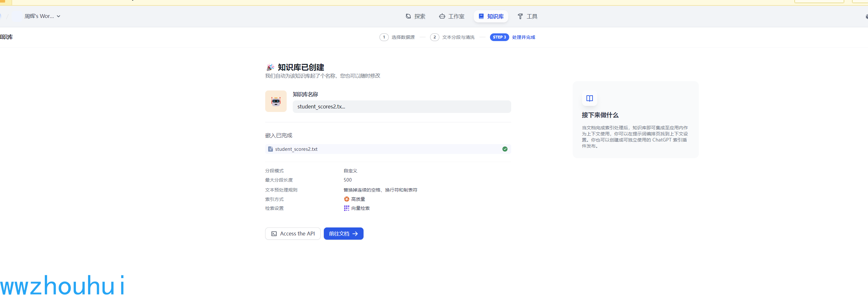Click the student_scores2.txt file row
Image resolution: width=868 pixels, height=299 pixels.
pyautogui.click(x=388, y=149)
